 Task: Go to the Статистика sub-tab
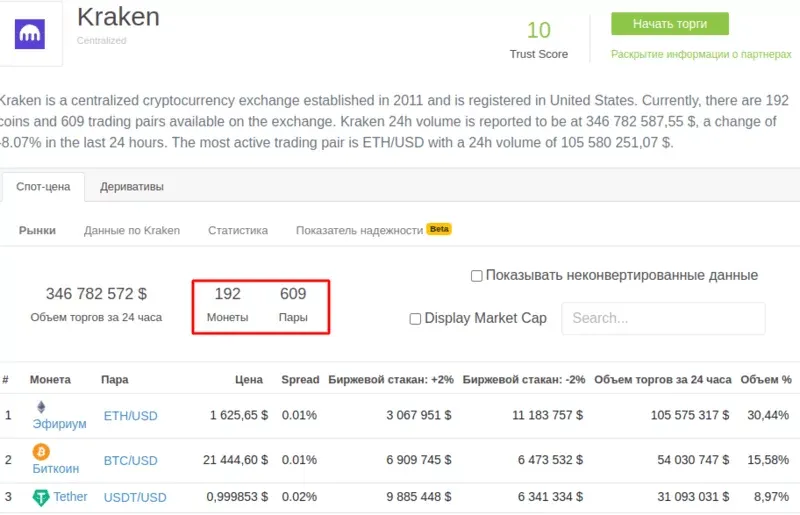238,231
